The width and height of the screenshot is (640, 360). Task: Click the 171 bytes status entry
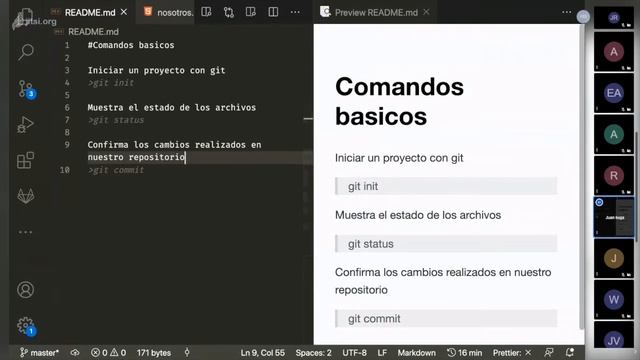(154, 353)
